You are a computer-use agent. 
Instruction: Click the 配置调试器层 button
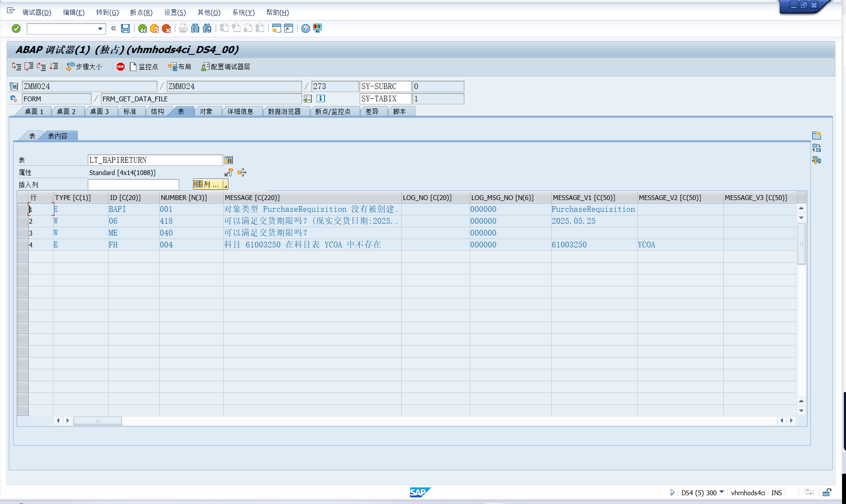pyautogui.click(x=225, y=67)
